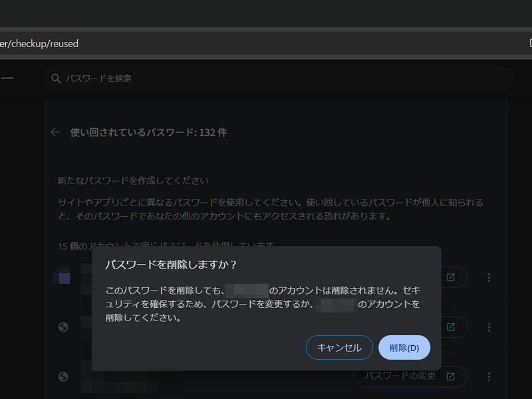Click the globe icon beside the bottom password entry
The width and height of the screenshot is (532, 399).
point(63,376)
